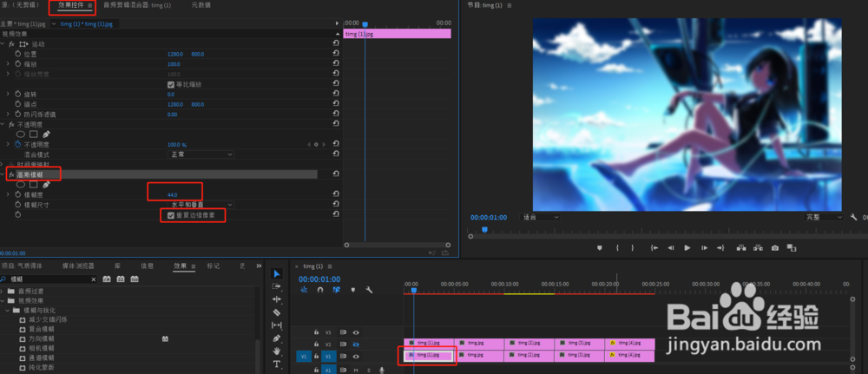Open playback resolution dropdown showing 完整
This screenshot has width=868, height=374.
click(825, 218)
